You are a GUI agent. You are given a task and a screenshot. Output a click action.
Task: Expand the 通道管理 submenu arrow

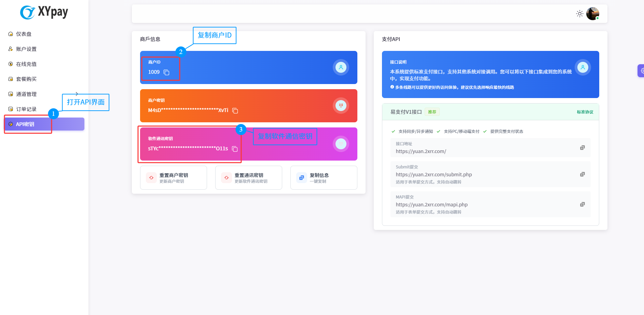[x=77, y=94]
